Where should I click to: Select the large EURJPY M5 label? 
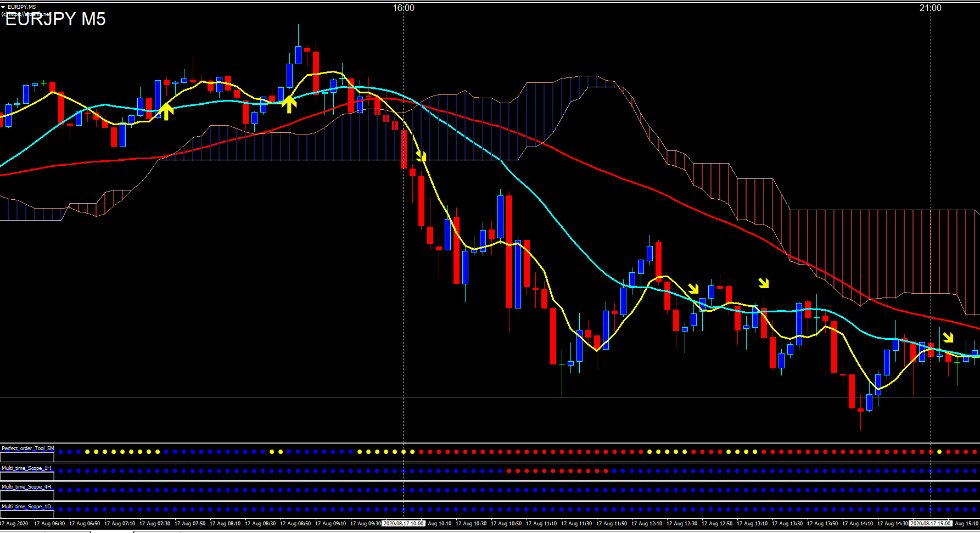coord(55,19)
